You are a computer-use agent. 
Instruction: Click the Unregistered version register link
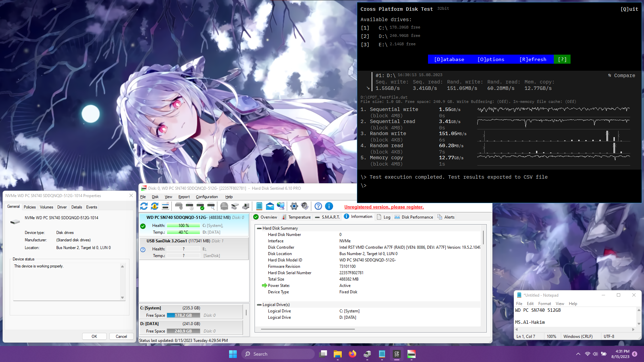384,207
